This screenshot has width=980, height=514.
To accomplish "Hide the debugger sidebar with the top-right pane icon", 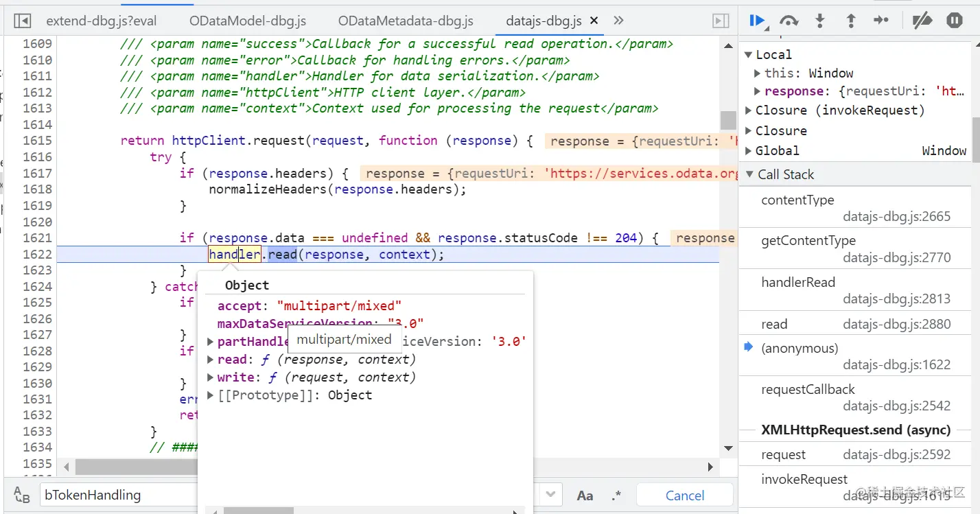I will coord(721,21).
